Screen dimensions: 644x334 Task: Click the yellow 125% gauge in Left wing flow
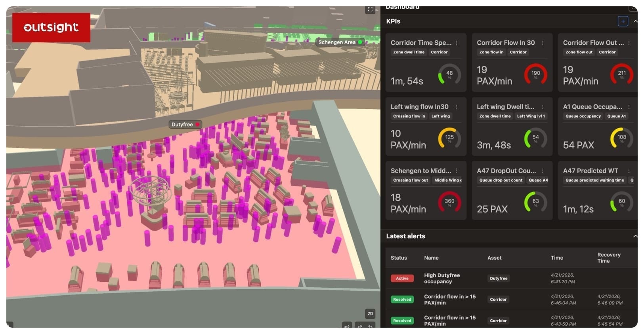click(449, 138)
